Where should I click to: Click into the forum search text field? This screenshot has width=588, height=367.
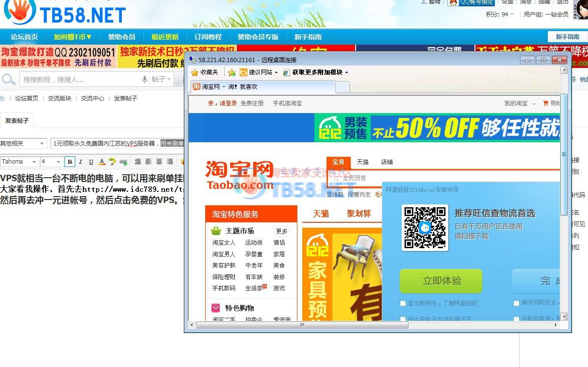[80, 79]
